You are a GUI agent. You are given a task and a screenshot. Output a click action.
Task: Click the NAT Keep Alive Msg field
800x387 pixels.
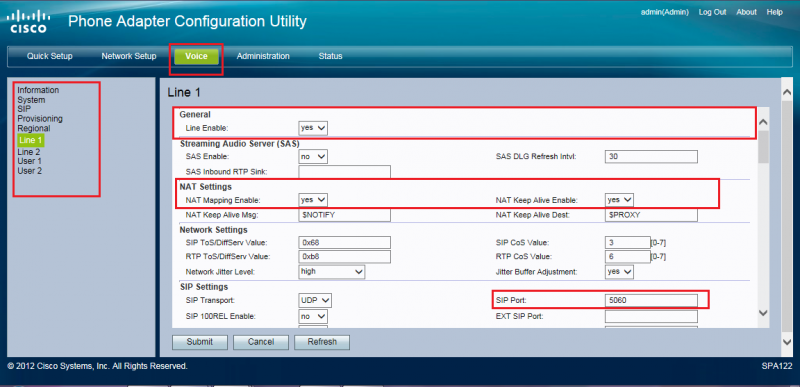pyautogui.click(x=344, y=215)
